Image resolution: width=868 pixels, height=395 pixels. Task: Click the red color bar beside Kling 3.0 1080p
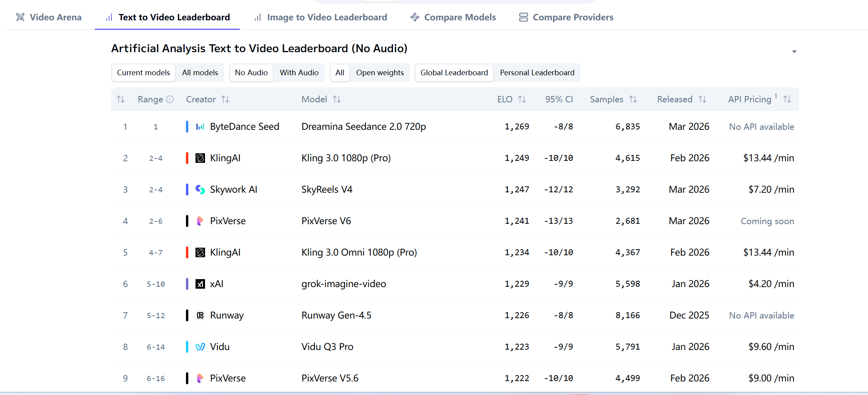tap(187, 158)
